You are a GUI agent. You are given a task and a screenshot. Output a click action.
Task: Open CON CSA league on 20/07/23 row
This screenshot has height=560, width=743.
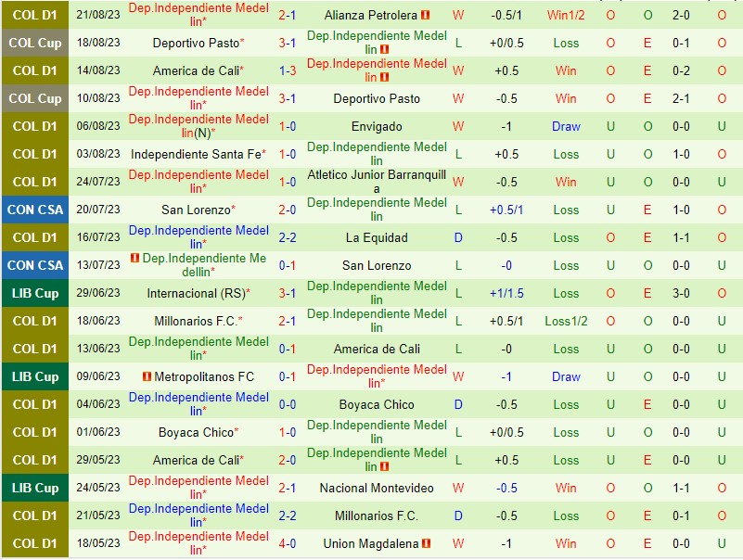pos(35,210)
